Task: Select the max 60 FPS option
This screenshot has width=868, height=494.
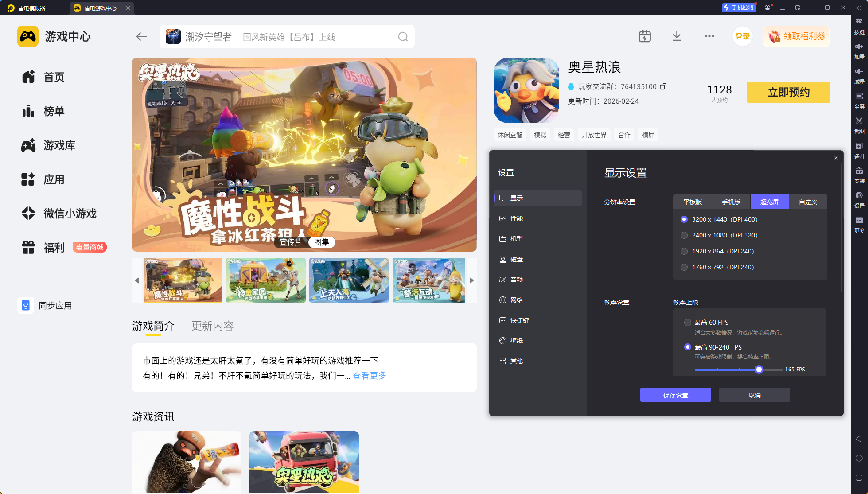Action: pos(688,323)
